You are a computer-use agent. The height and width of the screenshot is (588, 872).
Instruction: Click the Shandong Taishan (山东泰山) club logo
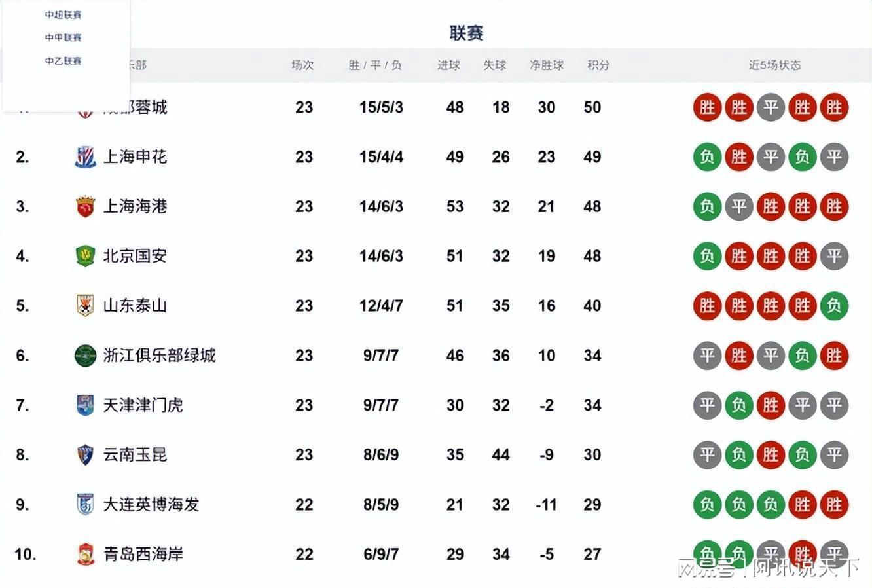[85, 306]
